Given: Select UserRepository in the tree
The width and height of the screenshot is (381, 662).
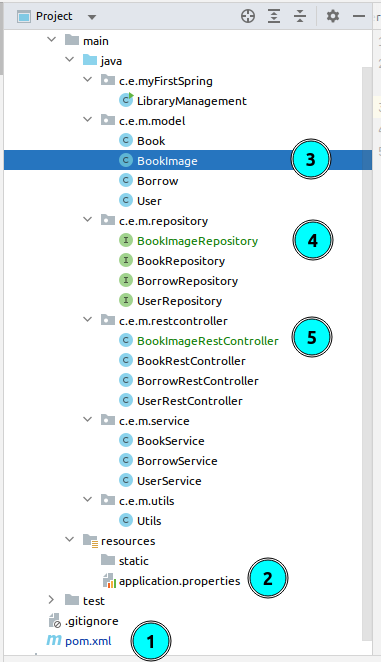Looking at the screenshot, I should pos(180,301).
